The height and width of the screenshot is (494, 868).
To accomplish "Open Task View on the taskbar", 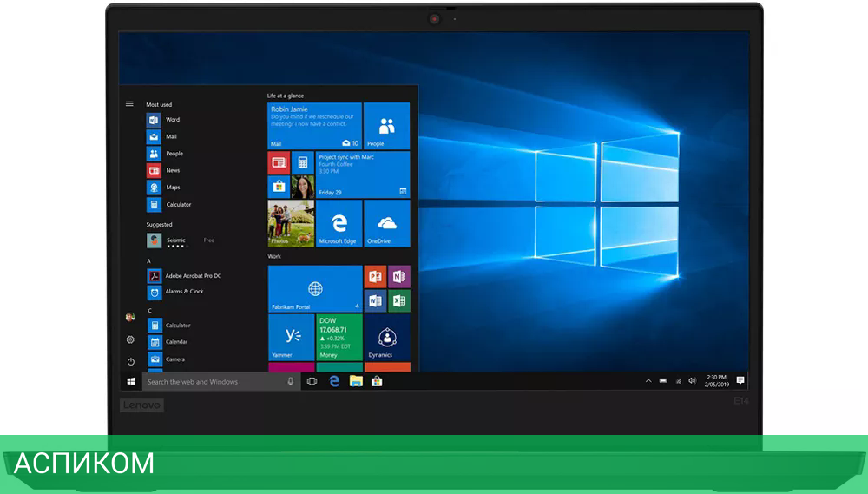I will [x=312, y=381].
